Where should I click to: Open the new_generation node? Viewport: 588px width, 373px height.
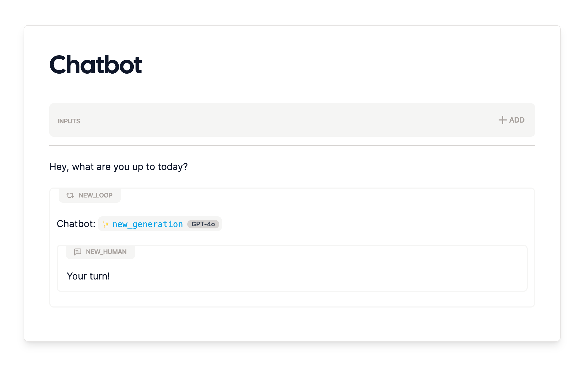click(x=147, y=224)
